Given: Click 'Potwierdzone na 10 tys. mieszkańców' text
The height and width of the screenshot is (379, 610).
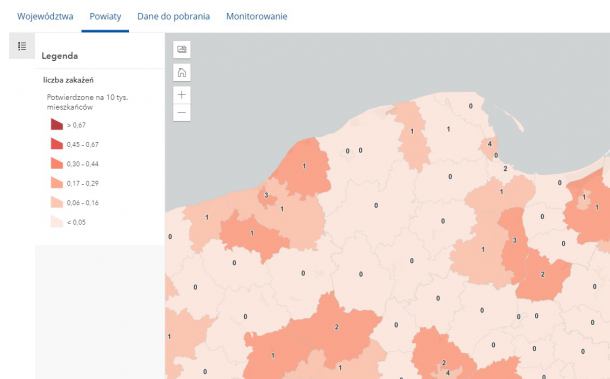Looking at the screenshot, I should pos(87,102).
